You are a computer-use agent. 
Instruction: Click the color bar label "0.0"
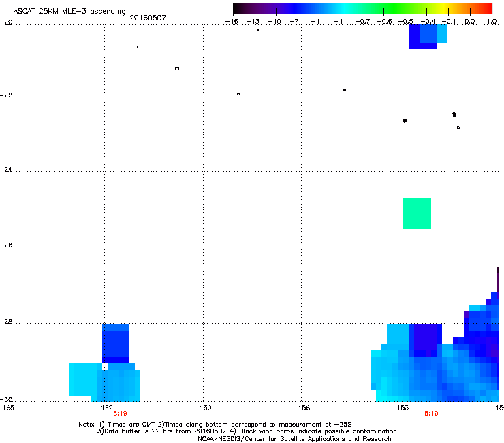tap(470, 22)
